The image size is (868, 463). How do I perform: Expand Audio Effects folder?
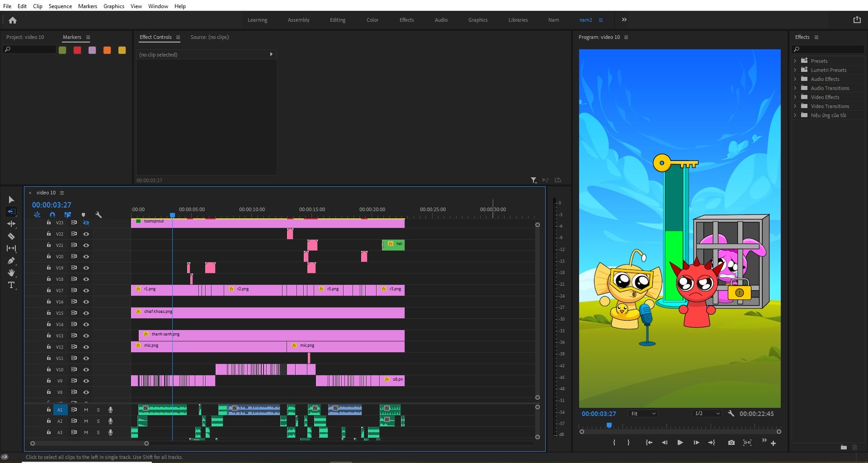(x=795, y=79)
